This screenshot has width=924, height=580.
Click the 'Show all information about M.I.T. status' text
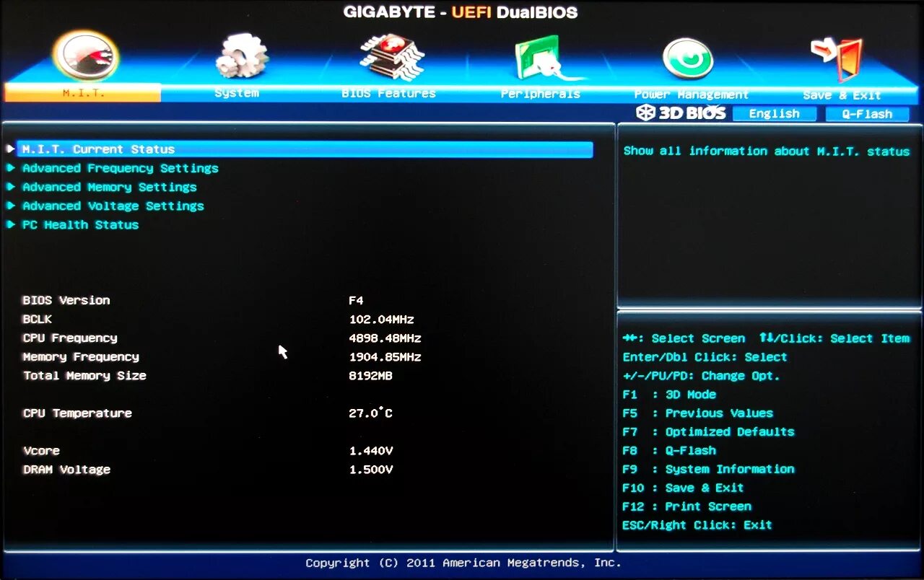pyautogui.click(x=767, y=151)
